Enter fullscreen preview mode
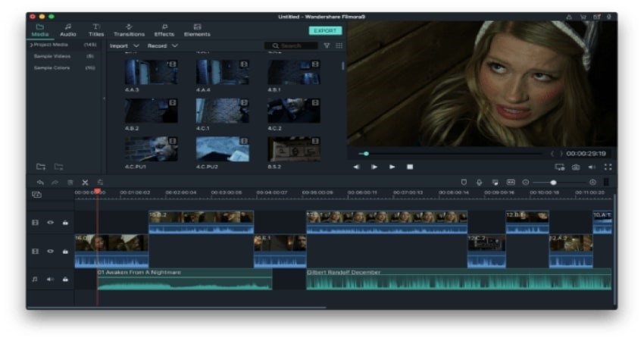Screen dimensions: 644x341 608,167
